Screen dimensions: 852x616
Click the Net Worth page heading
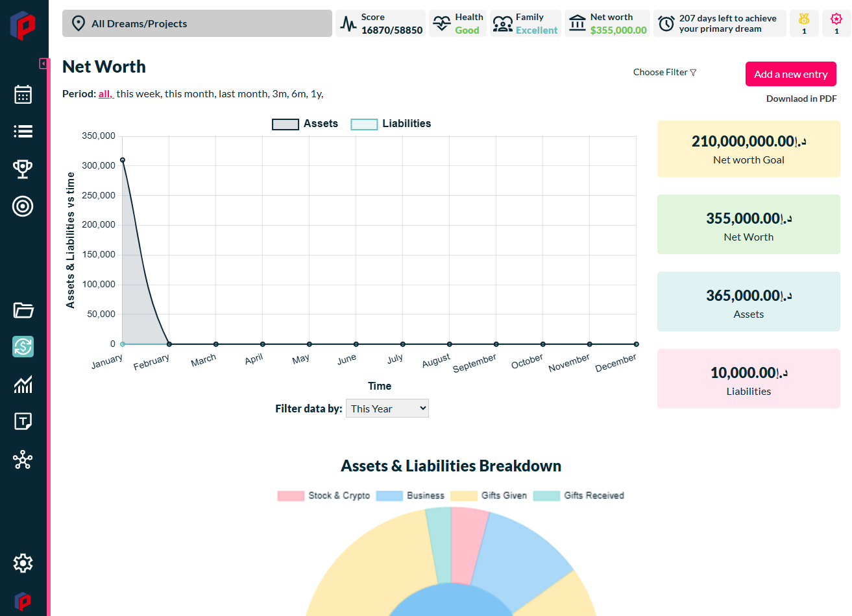[104, 67]
